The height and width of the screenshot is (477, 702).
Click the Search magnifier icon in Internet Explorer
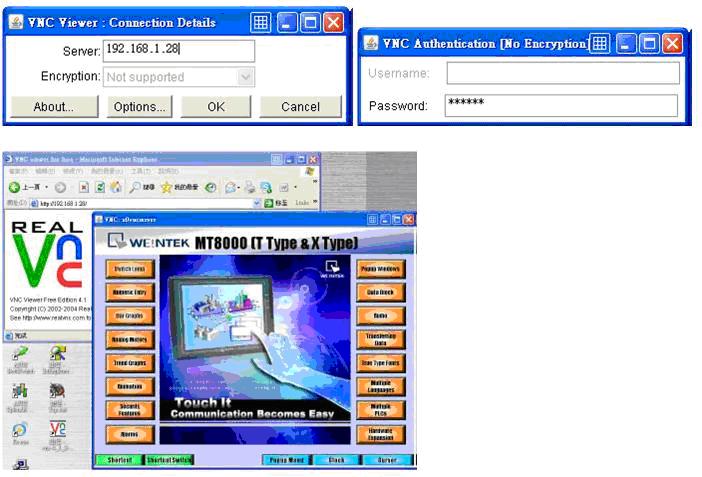click(x=134, y=187)
